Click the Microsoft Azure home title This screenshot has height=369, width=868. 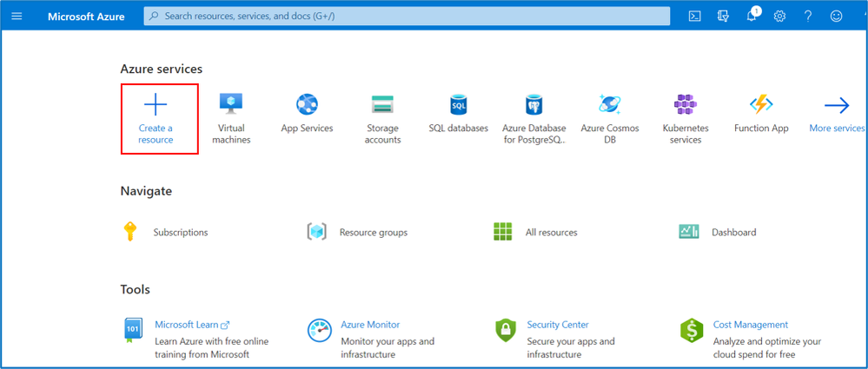tap(86, 16)
